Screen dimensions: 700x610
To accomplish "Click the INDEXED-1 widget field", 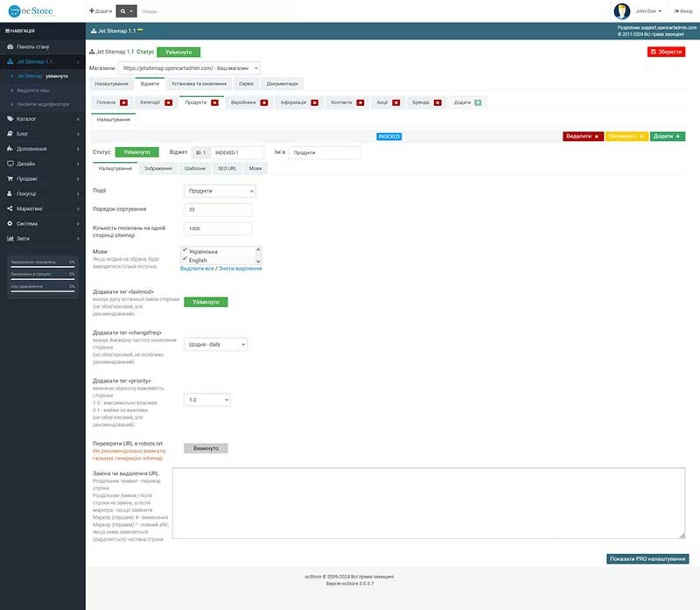I will coord(236,153).
